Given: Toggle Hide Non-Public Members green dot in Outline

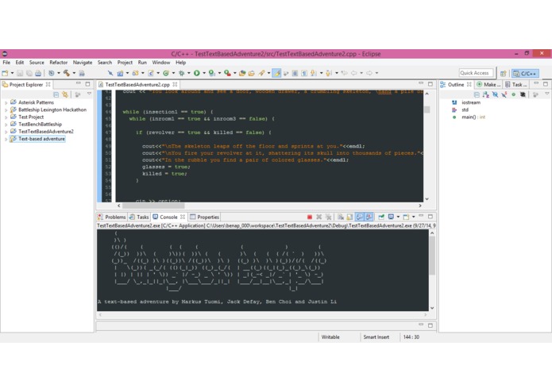Looking at the screenshot, I should (x=513, y=94).
